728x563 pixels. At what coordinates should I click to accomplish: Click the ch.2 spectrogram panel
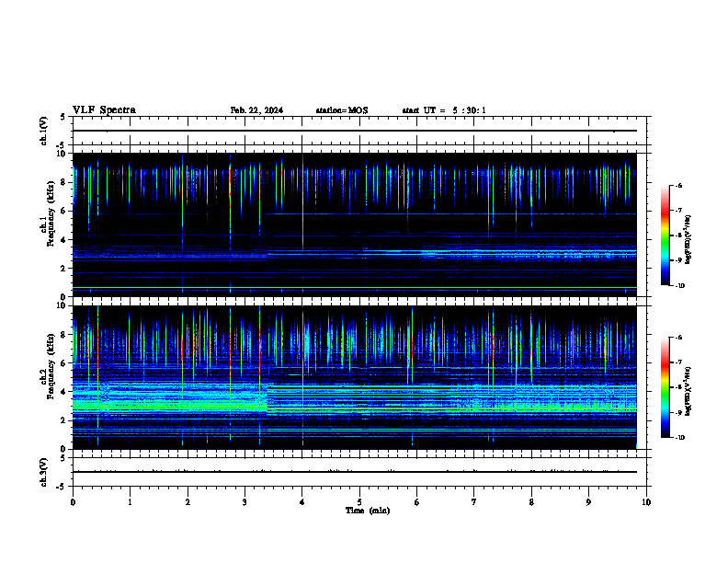tap(355, 377)
